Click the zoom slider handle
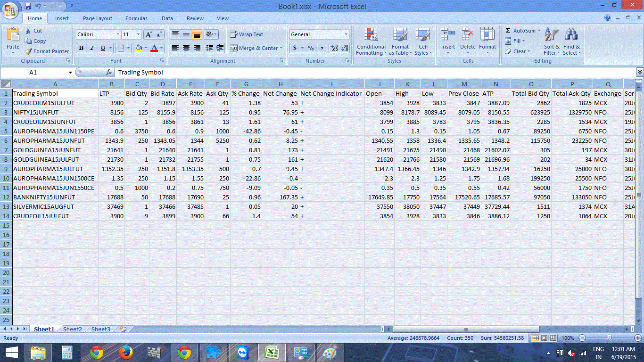The image size is (644, 362). (x=610, y=338)
